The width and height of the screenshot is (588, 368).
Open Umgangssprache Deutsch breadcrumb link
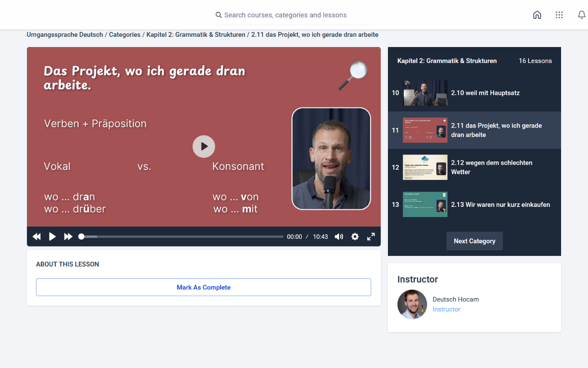(x=65, y=35)
